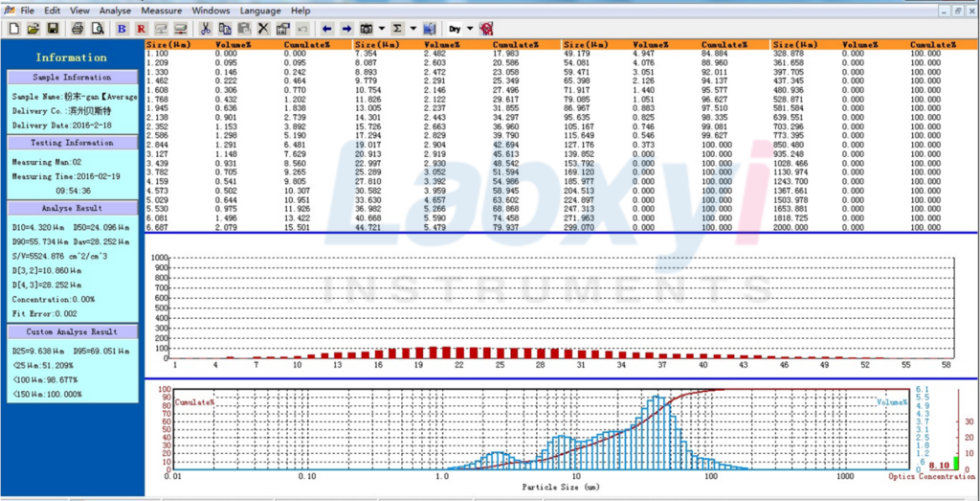Click the monitor icon with red mark
This screenshot has height=501, width=980.
pyautogui.click(x=181, y=29)
